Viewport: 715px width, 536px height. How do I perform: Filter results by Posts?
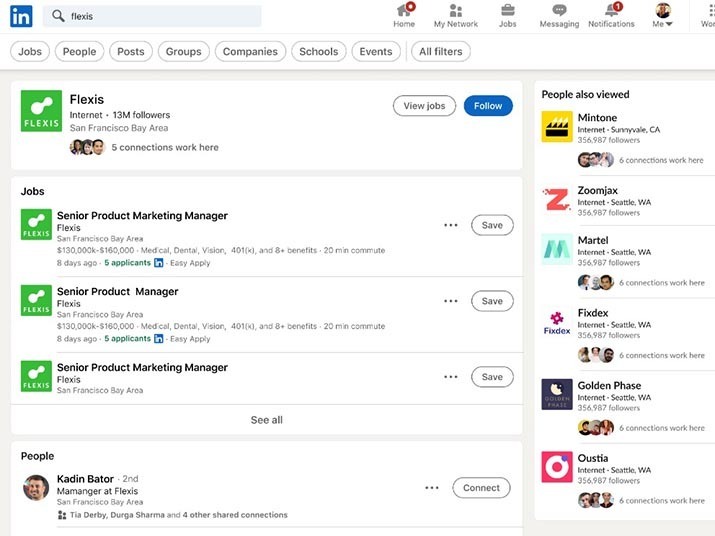click(131, 52)
